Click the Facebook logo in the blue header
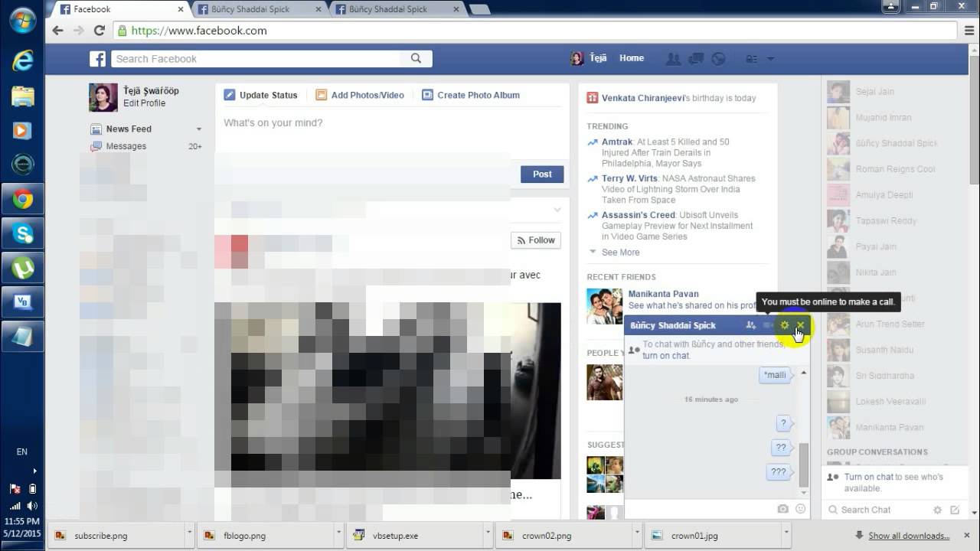The width and height of the screenshot is (980, 551). tap(97, 59)
